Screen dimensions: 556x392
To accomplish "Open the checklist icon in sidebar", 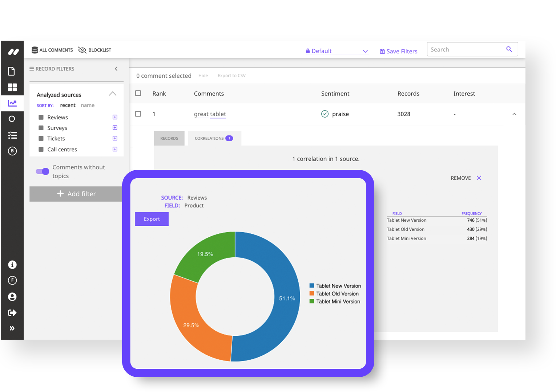I will (12, 135).
